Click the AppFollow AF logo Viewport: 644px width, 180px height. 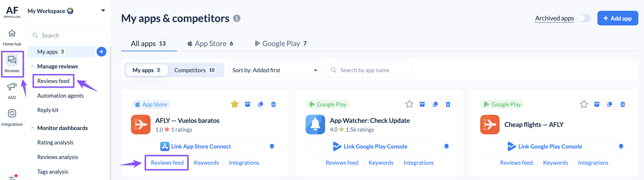coord(12,11)
